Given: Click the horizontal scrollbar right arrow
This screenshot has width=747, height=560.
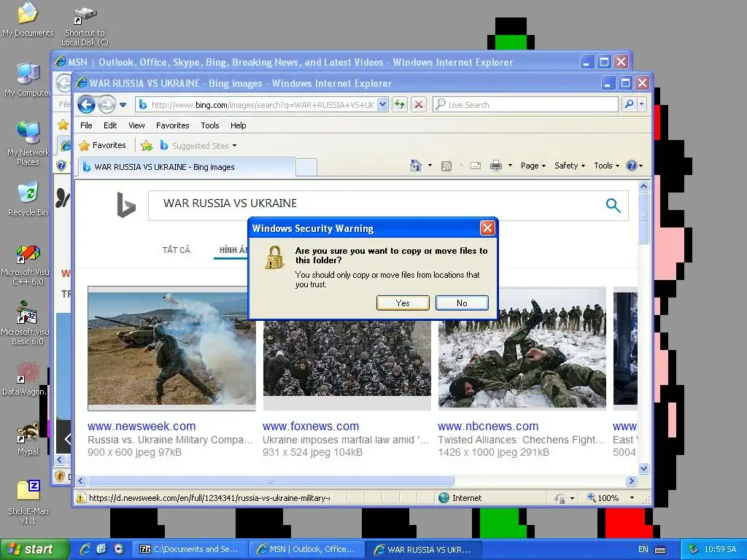Looking at the screenshot, I should [632, 481].
